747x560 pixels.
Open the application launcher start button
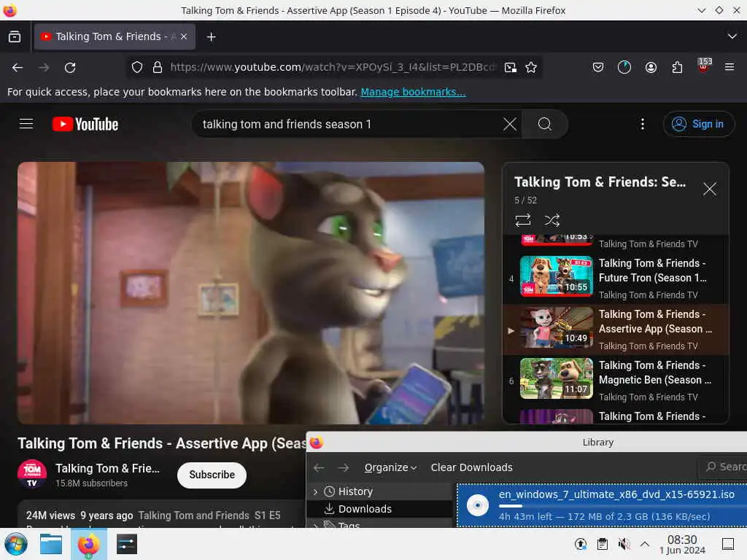(x=15, y=544)
